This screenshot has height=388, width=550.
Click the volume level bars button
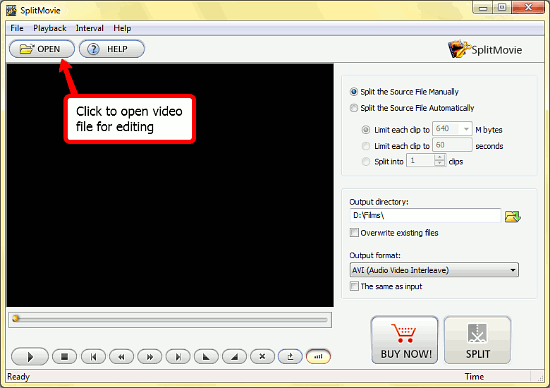point(318,357)
